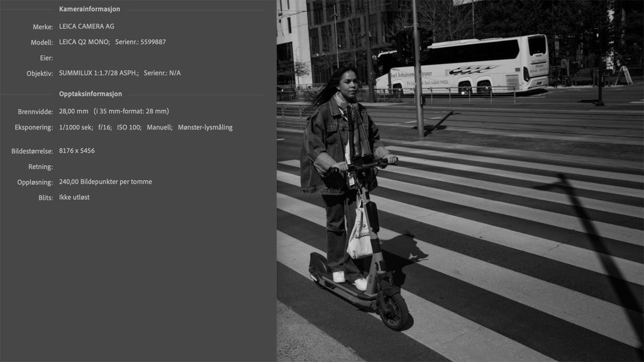Image resolution: width=644 pixels, height=362 pixels.
Task: Click the 1/1000 sek shutter speed value
Action: 75,128
